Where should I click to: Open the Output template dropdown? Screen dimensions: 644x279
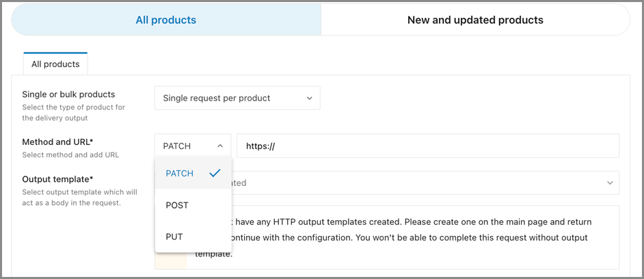[424, 183]
